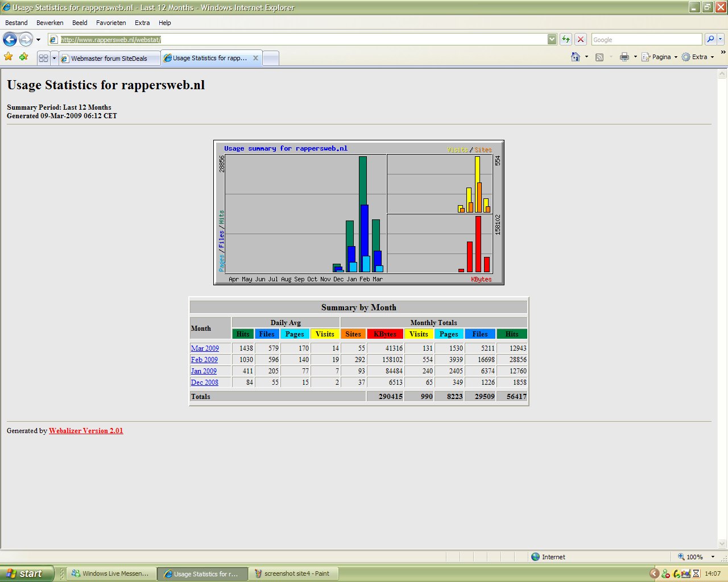Open the Favorieten menu

(111, 23)
